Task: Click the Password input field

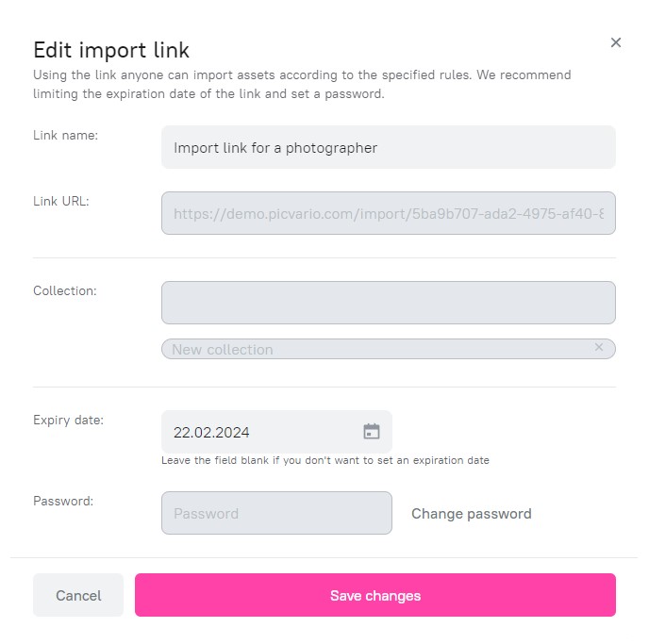Action: point(276,513)
